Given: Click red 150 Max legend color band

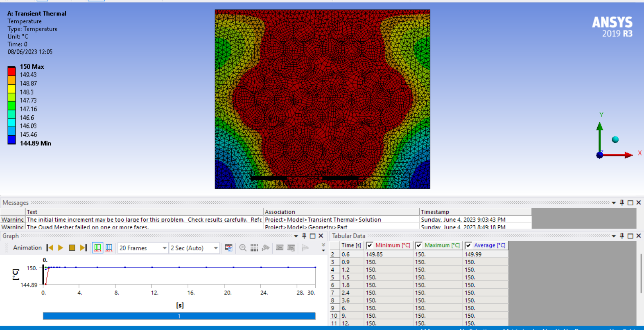Looking at the screenshot, I should click(x=11, y=71).
